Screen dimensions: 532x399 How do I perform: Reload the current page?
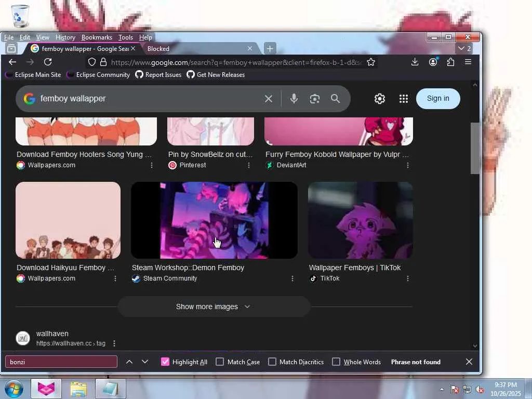[48, 62]
